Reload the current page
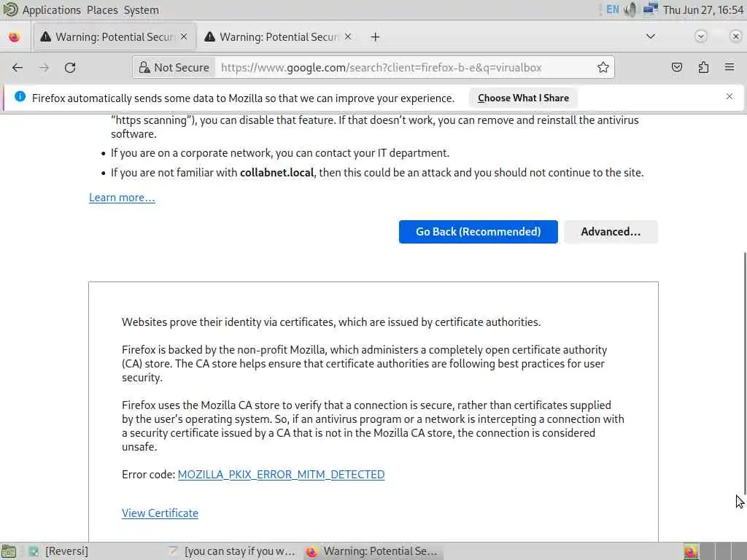 [x=70, y=68]
